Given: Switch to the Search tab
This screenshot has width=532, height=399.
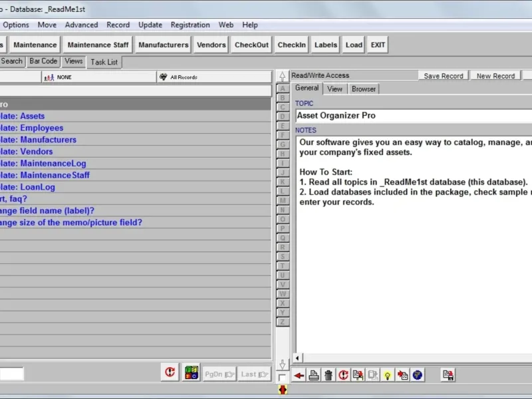Looking at the screenshot, I should [x=11, y=61].
